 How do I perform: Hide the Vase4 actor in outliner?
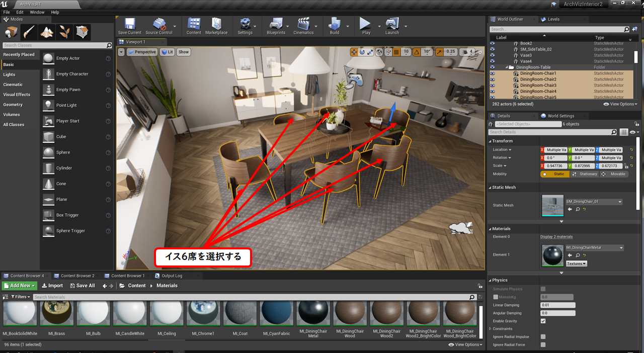[x=493, y=61]
